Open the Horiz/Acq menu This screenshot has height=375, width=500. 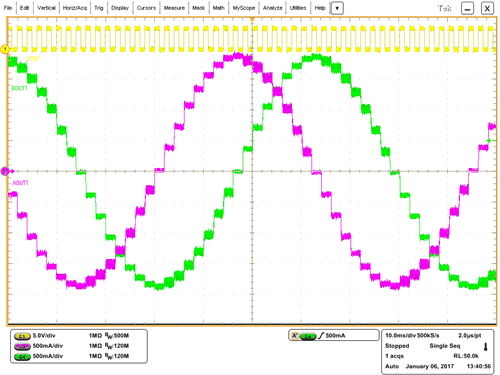point(75,8)
